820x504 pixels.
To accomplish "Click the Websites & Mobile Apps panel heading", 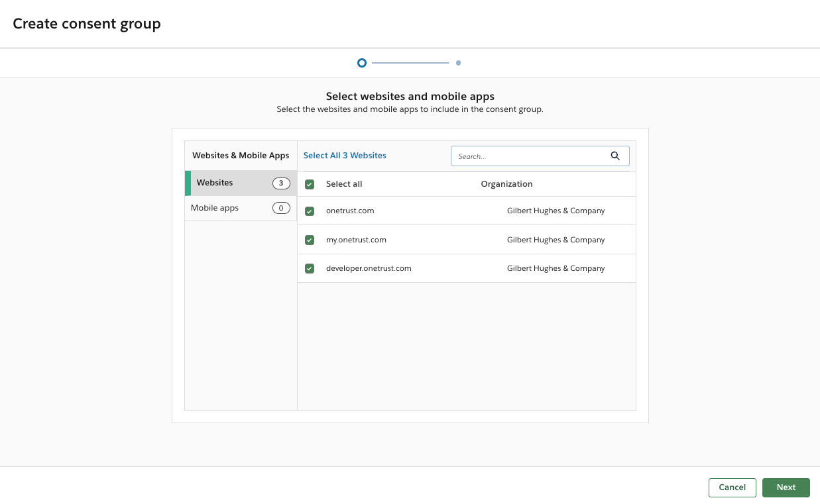I will click(x=241, y=156).
